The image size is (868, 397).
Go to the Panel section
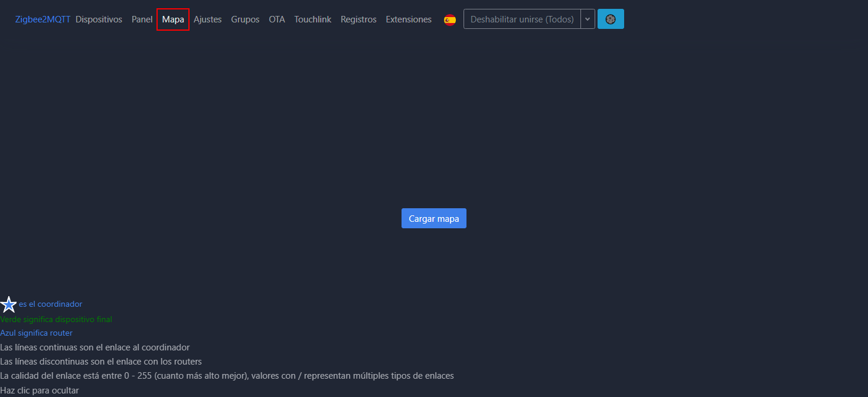(x=142, y=19)
